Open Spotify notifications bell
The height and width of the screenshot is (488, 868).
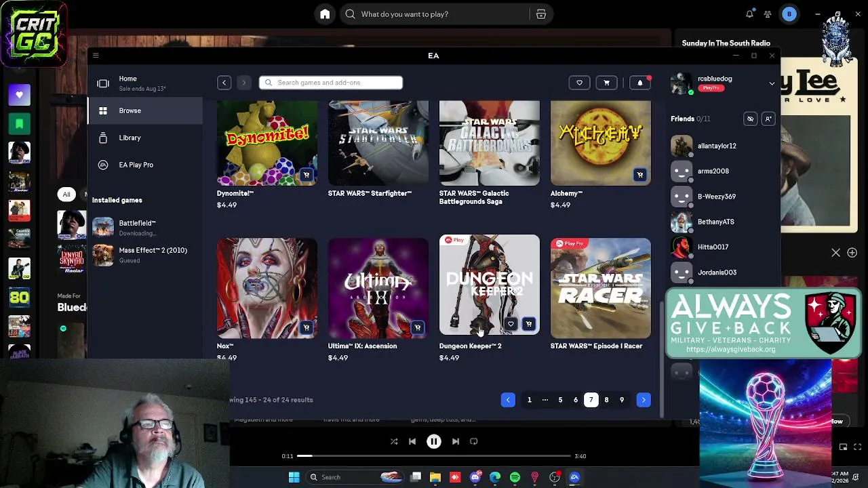coord(749,14)
